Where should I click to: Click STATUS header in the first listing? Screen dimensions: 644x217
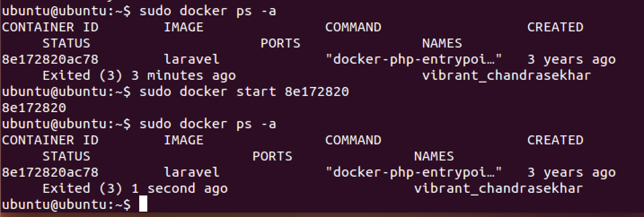coord(66,43)
